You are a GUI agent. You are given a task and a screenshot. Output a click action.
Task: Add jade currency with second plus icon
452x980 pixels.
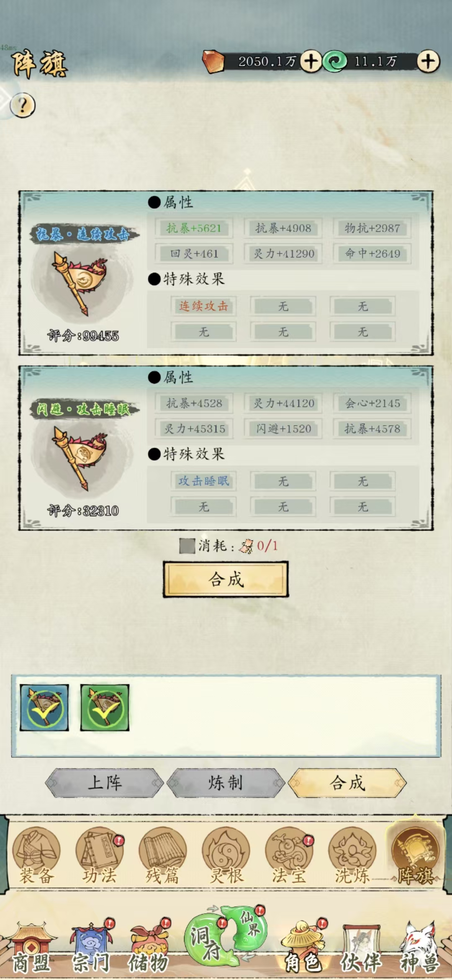click(428, 62)
